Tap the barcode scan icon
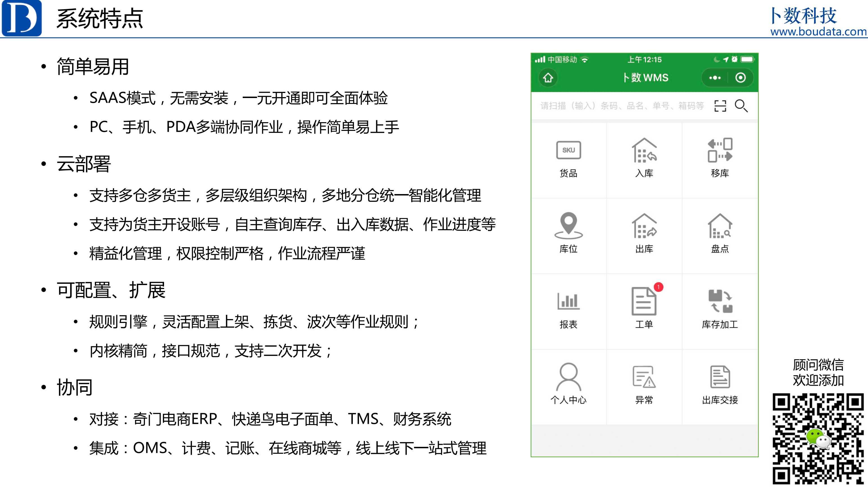Image resolution: width=868 pixels, height=487 pixels. [720, 106]
